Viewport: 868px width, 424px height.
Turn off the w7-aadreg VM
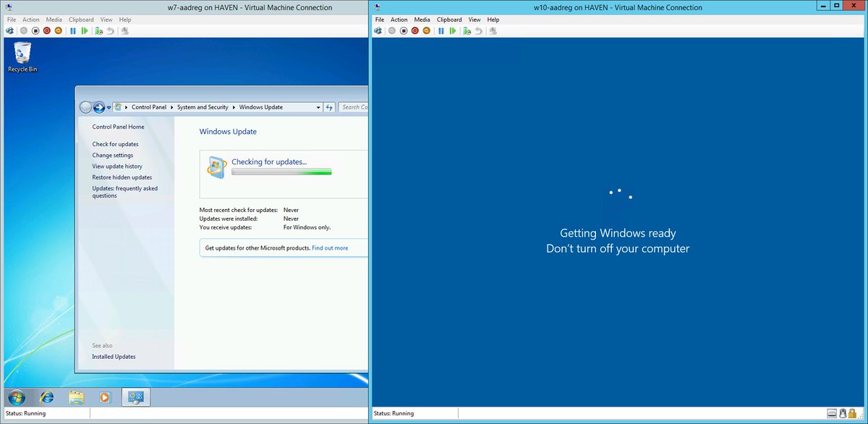pyautogui.click(x=35, y=30)
